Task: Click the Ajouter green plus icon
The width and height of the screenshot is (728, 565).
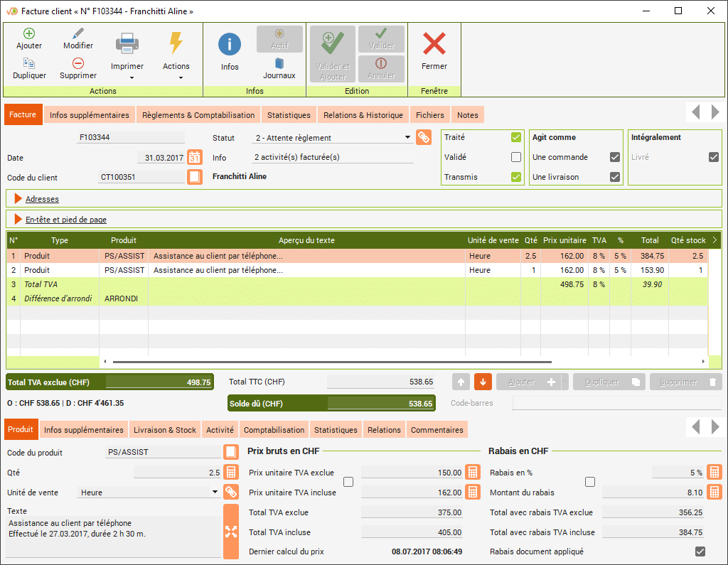Action: pos(29,33)
